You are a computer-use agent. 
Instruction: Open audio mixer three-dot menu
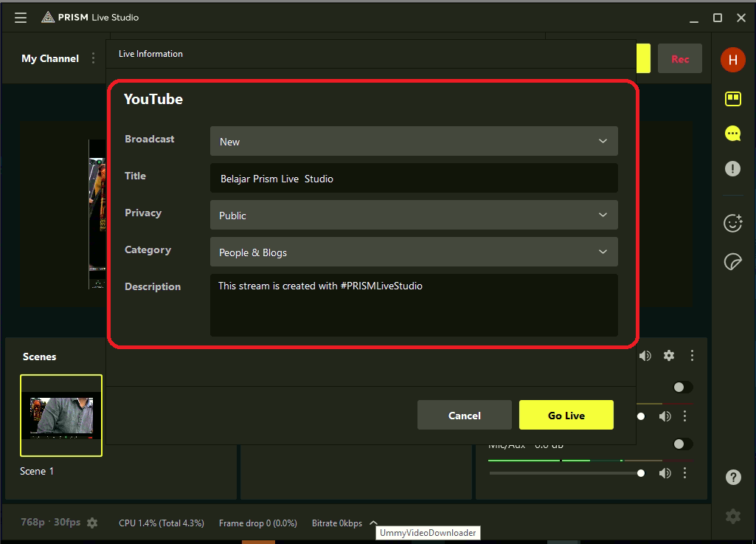tap(692, 356)
